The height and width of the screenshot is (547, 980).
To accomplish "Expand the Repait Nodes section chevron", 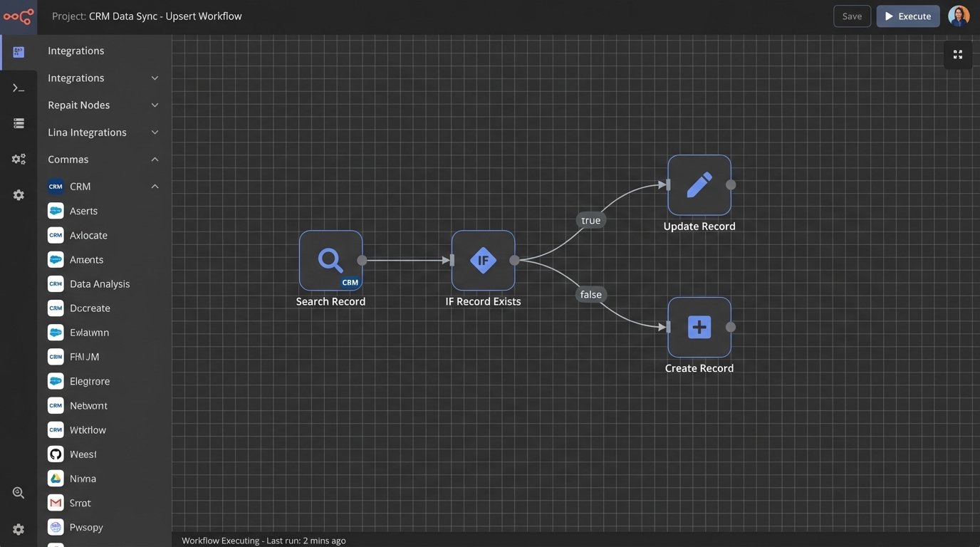I will pyautogui.click(x=155, y=105).
